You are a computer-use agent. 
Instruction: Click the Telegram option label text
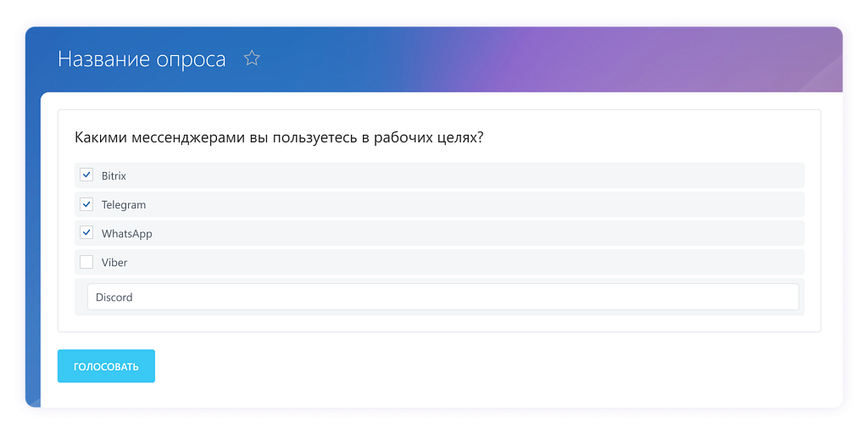click(x=124, y=205)
